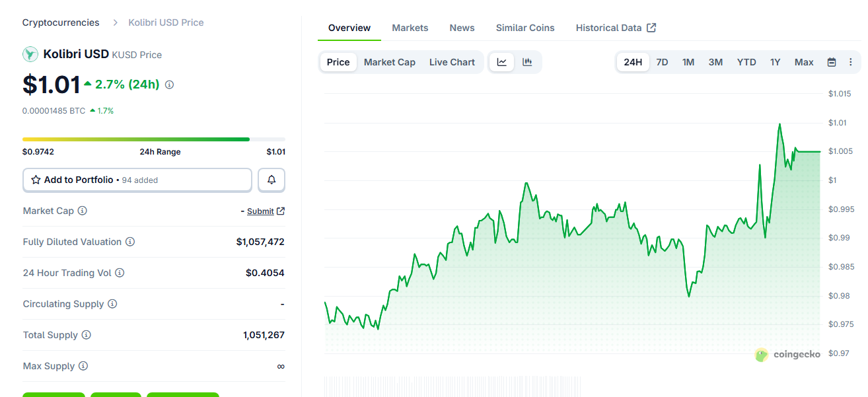
Task: Switch to line chart view icon
Action: coord(502,62)
